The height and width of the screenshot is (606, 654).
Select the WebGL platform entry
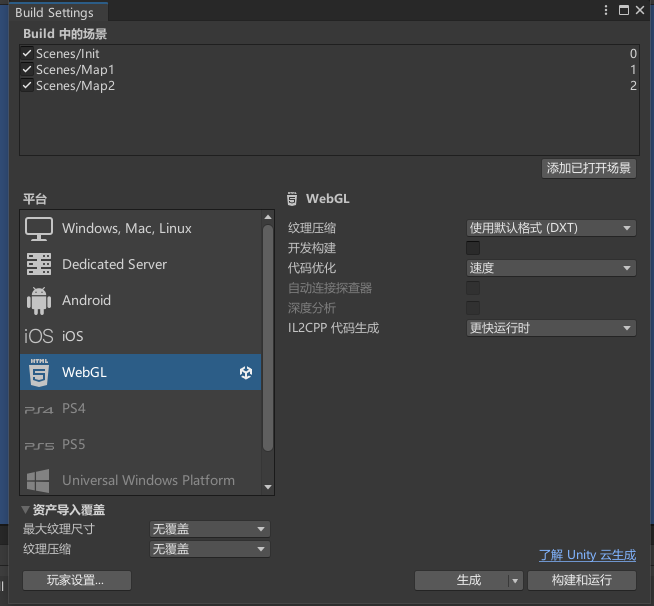pos(141,372)
